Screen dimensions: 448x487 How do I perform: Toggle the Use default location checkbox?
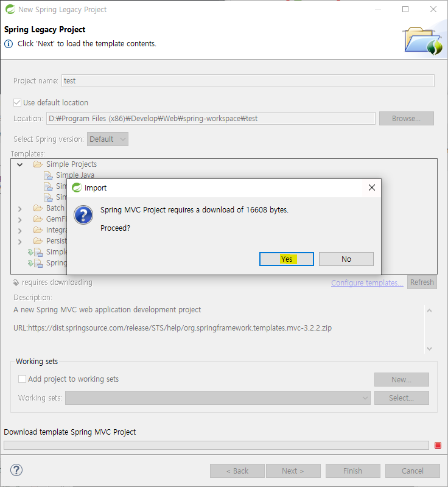click(18, 102)
